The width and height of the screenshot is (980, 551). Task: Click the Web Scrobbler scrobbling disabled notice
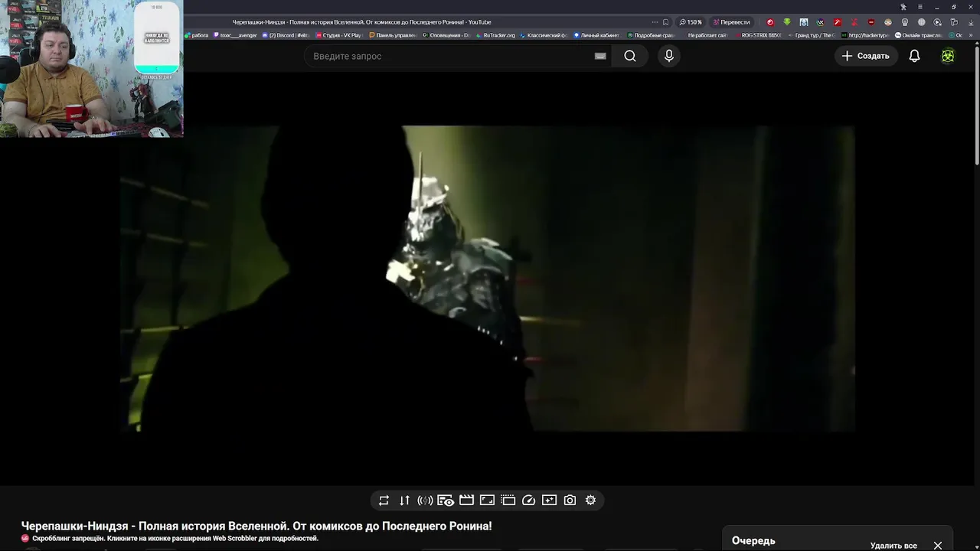click(175, 539)
